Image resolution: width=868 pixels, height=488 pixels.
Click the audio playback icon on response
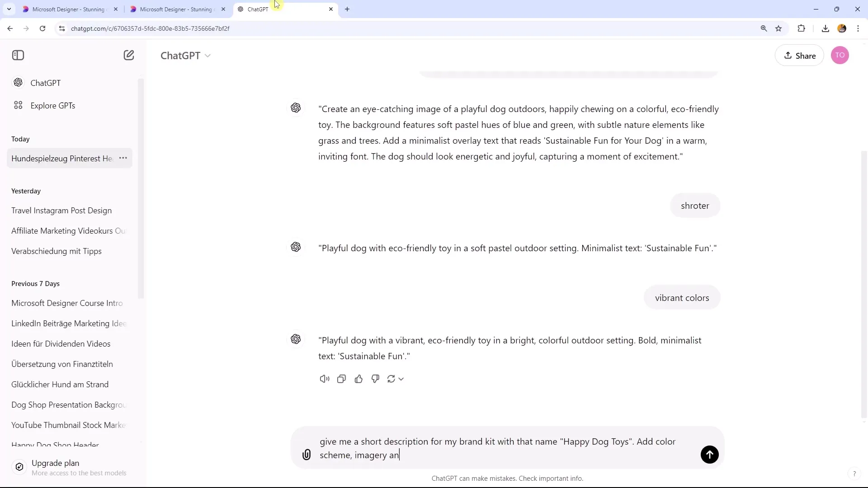pyautogui.click(x=324, y=378)
